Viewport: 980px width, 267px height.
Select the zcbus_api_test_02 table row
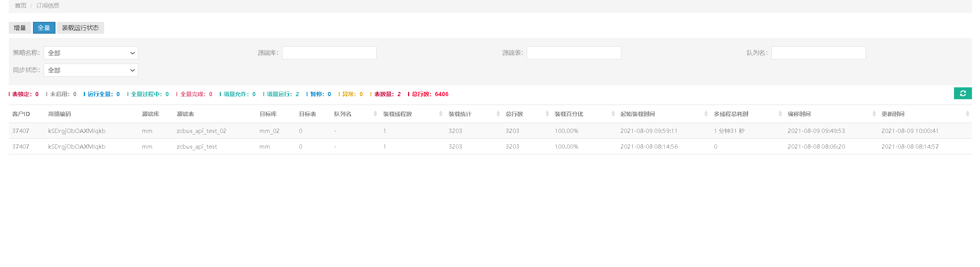click(201, 131)
